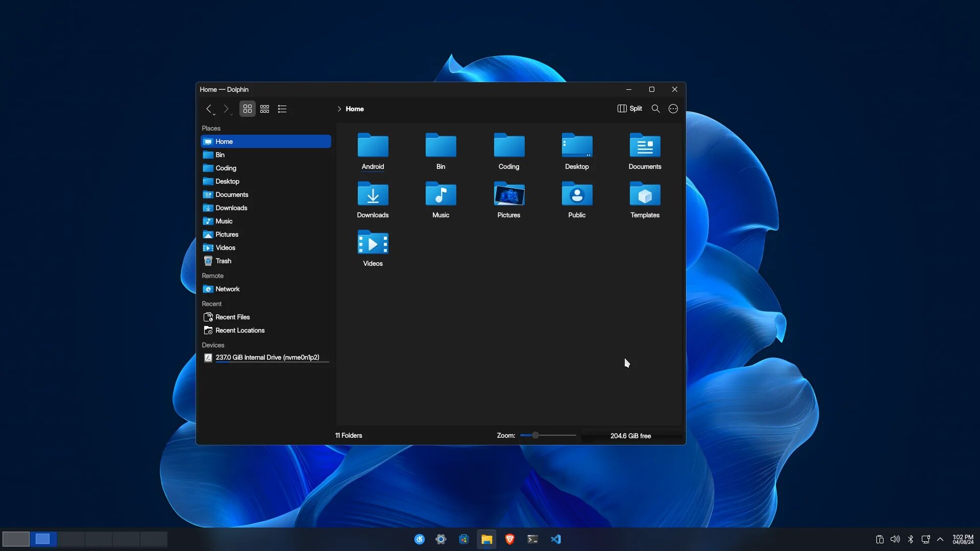980x551 pixels.
Task: Open Home in Places sidebar
Action: coord(266,141)
